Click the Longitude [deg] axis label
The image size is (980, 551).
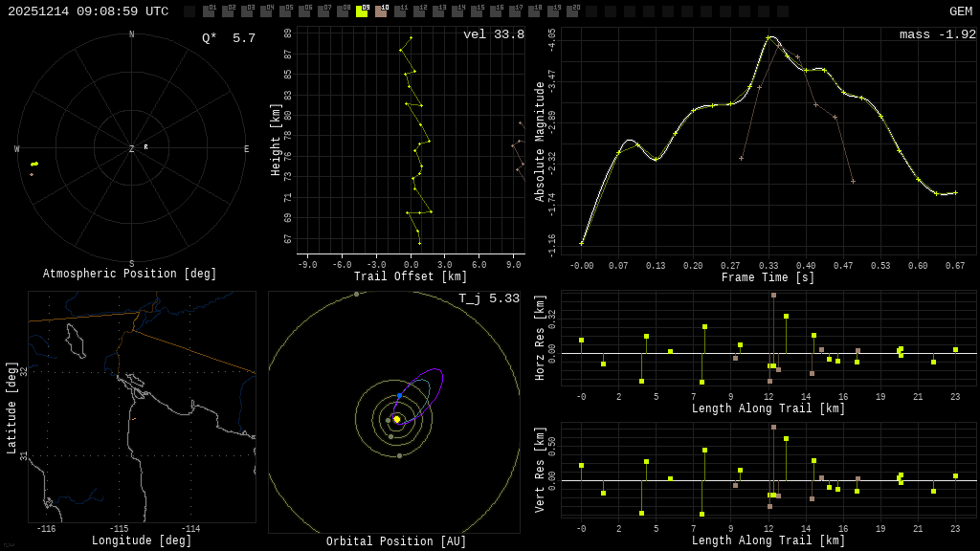(142, 540)
